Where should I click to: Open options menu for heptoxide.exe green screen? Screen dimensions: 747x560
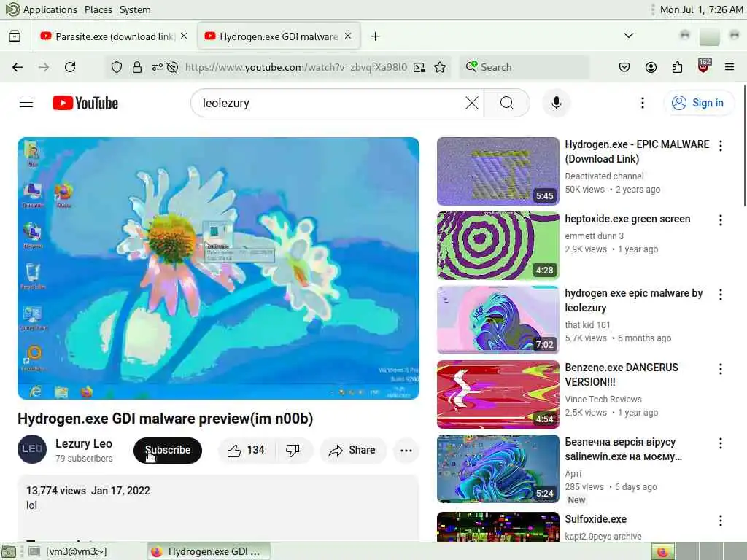click(720, 220)
